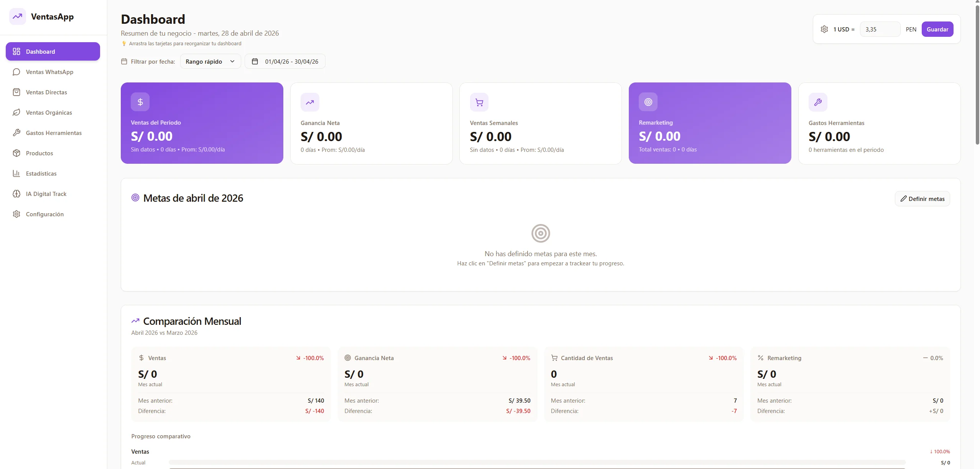Click the dollar icon in the Ventas comparison box
Screen dimensions: 980x469
point(141,358)
